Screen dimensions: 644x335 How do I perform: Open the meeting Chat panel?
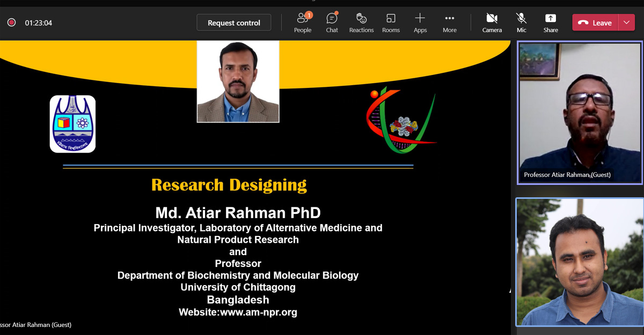332,23
